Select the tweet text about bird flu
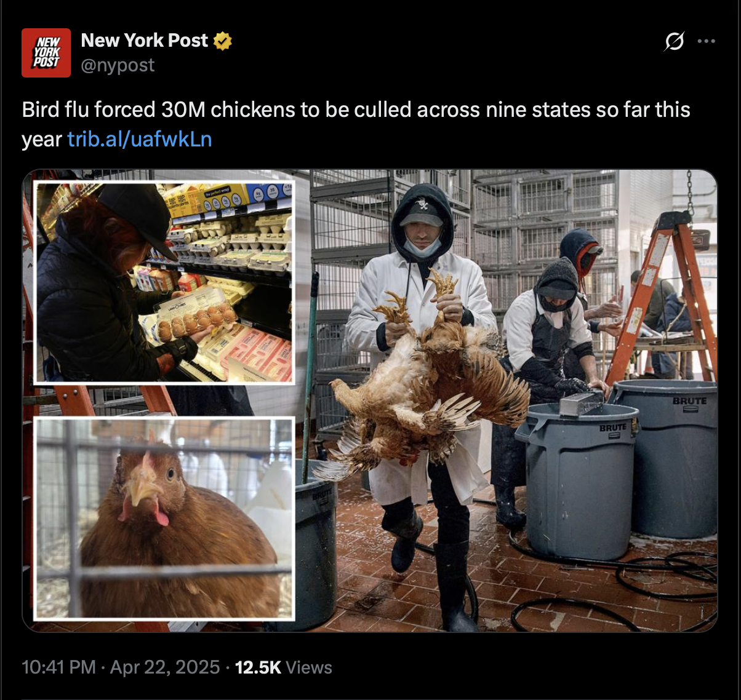741x700 pixels. coord(356,124)
